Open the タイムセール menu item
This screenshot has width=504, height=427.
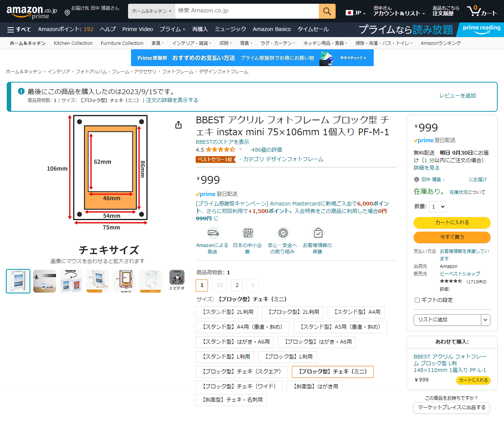pyautogui.click(x=313, y=29)
